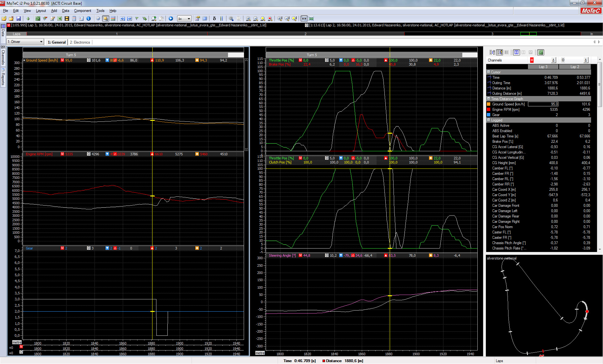Click the green track map toolbar icon
This screenshot has width=603, height=364.
[38, 19]
